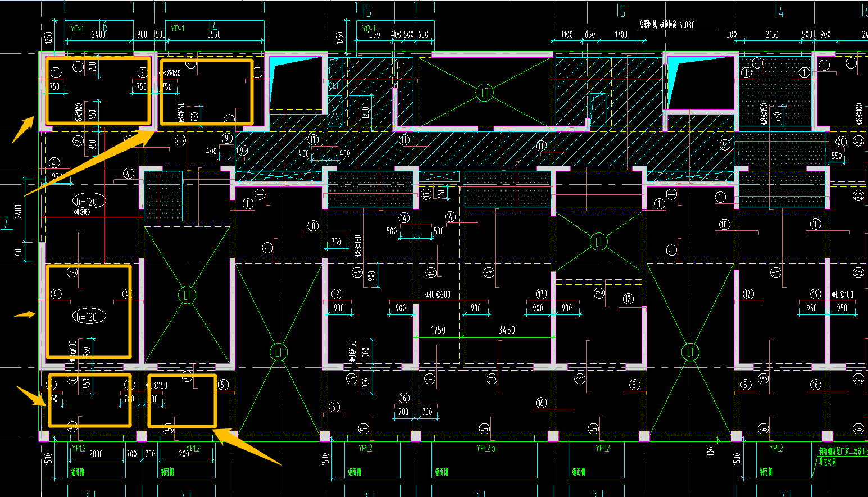The width and height of the screenshot is (868, 497).
Task: Click the 1350 dimension text
Action: coord(374,34)
